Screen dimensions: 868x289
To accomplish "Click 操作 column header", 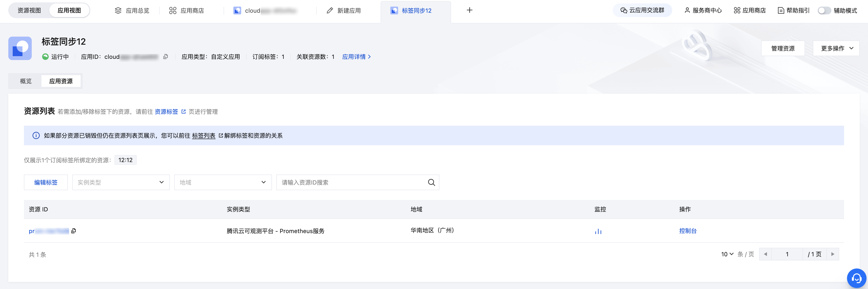I will coord(685,209).
